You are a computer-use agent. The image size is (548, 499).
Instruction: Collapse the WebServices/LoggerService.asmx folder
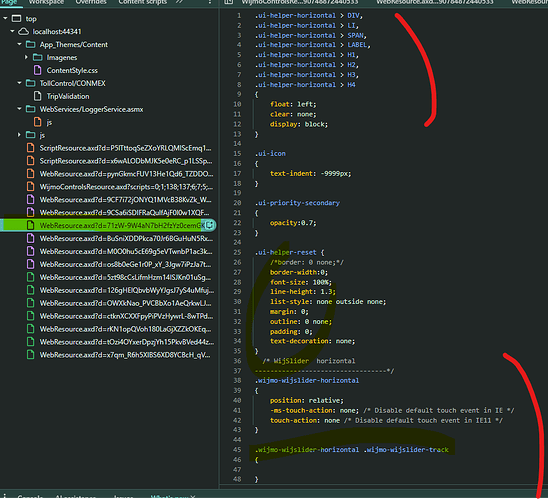tap(19, 109)
